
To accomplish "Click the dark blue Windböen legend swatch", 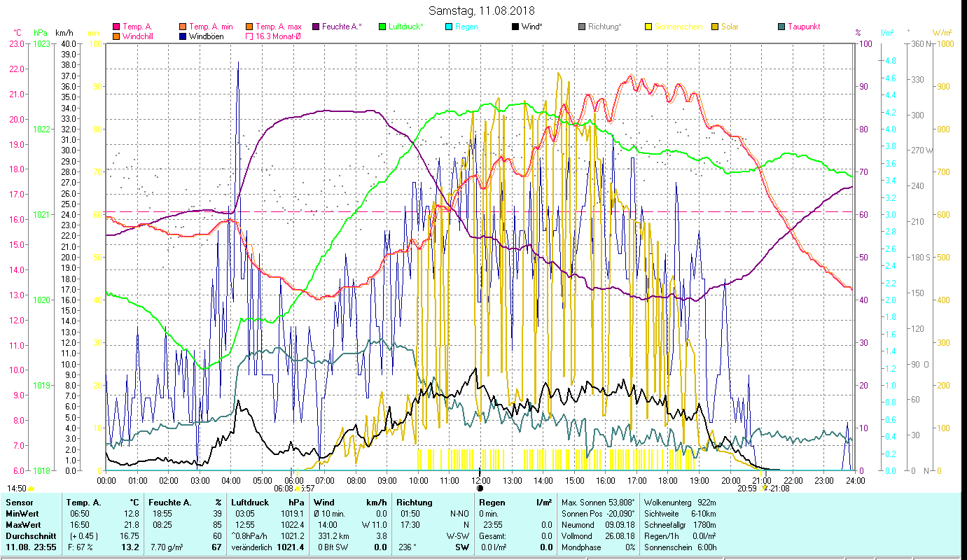I will coord(183,36).
